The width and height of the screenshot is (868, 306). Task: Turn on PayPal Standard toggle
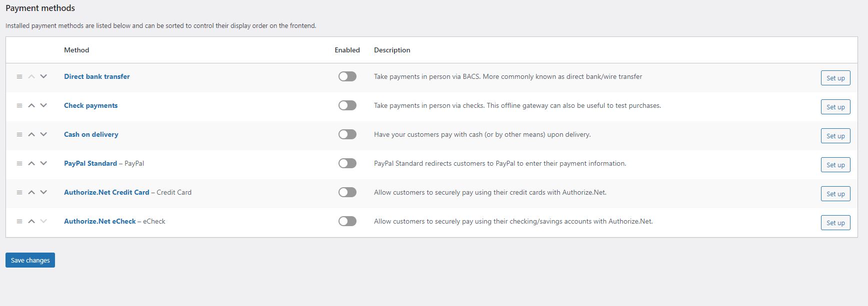click(347, 164)
